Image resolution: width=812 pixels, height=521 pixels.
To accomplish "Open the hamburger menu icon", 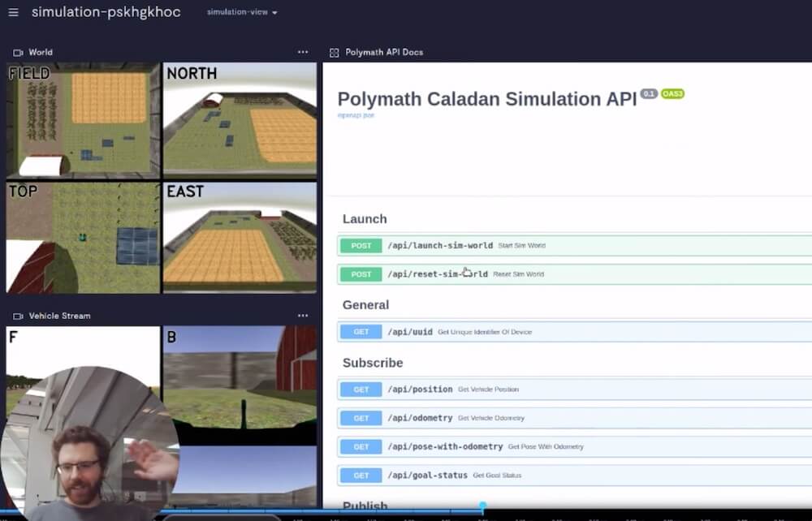I will coord(14,12).
